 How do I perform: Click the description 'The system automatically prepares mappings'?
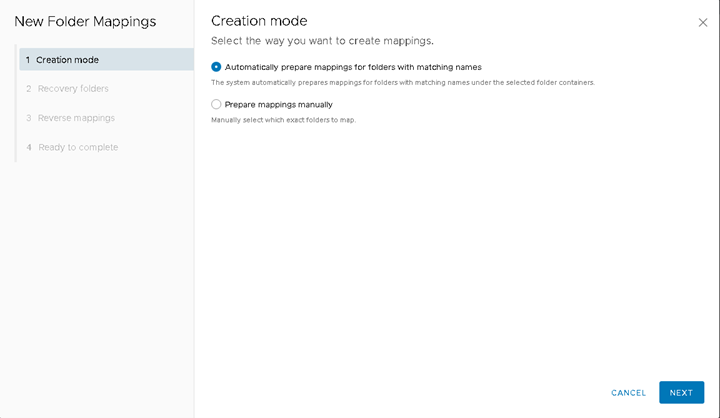tap(403, 83)
